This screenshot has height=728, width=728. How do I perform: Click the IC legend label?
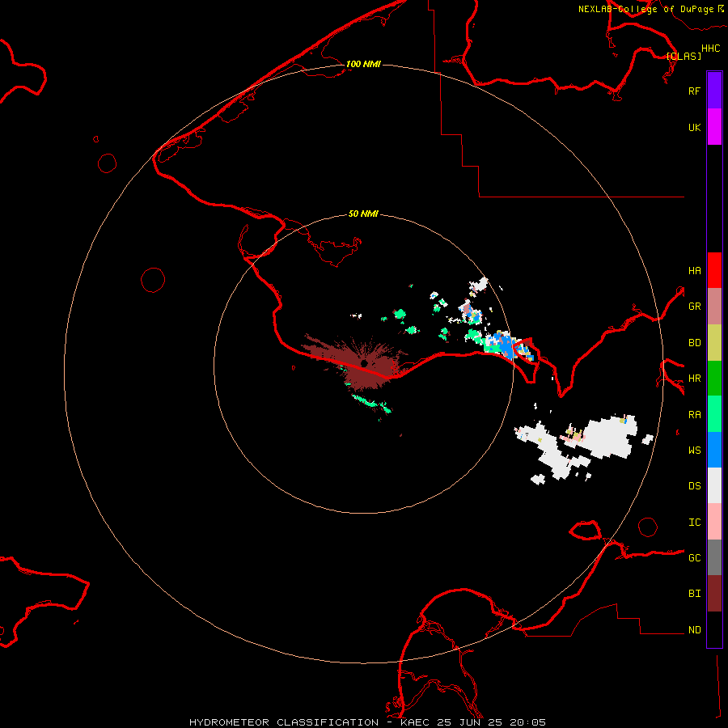[x=694, y=523]
